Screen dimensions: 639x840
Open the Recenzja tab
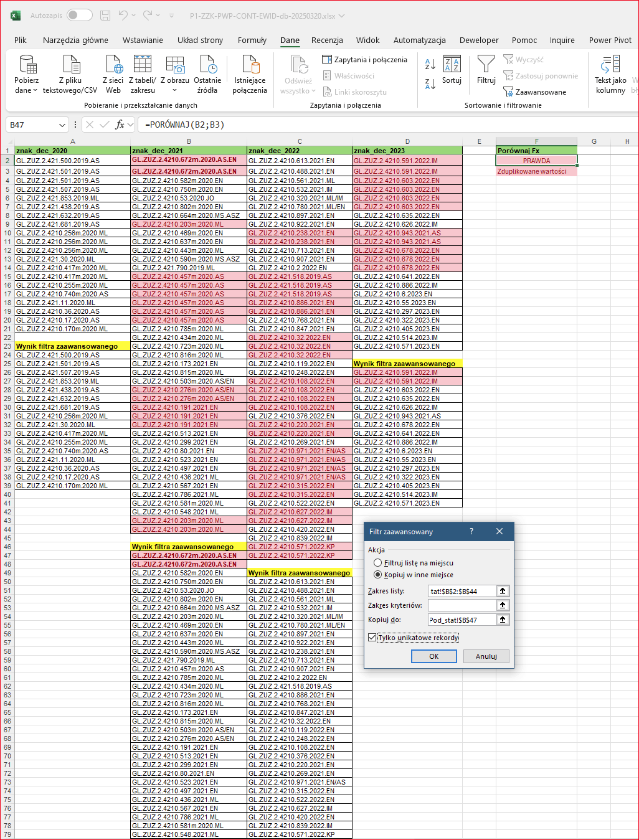327,40
